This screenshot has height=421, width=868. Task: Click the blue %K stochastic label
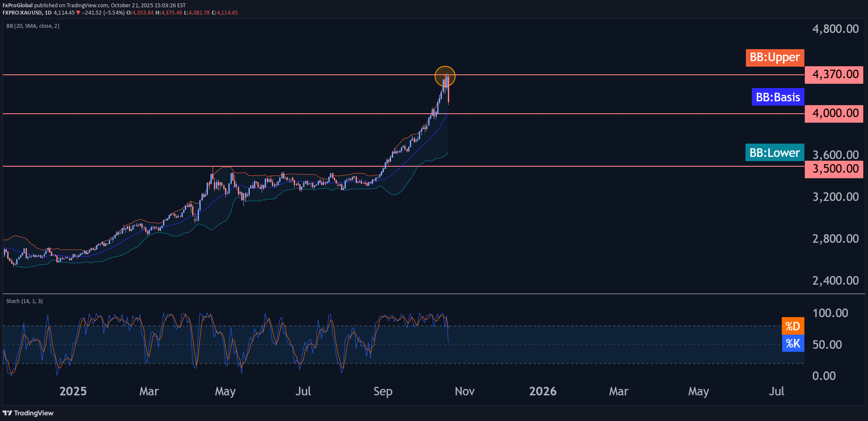tap(792, 343)
